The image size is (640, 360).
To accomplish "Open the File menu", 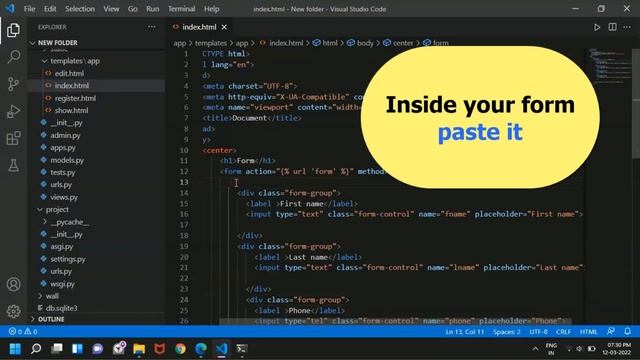I will [29, 9].
